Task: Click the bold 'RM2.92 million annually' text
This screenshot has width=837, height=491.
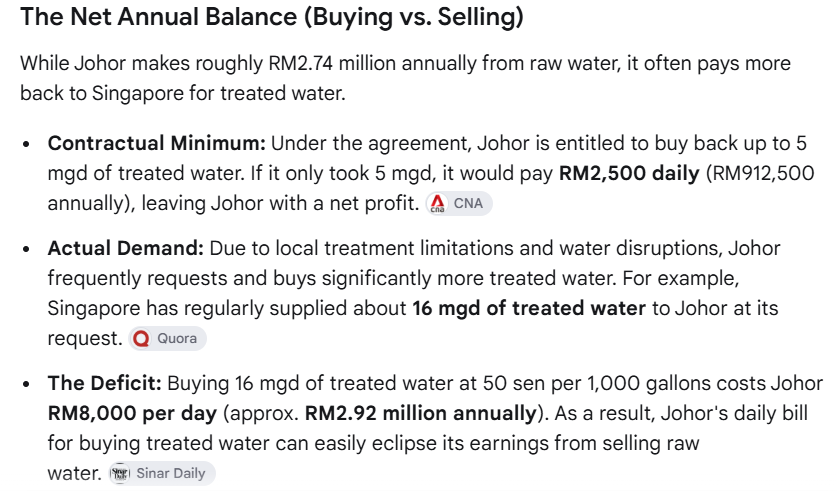Action: (x=421, y=414)
